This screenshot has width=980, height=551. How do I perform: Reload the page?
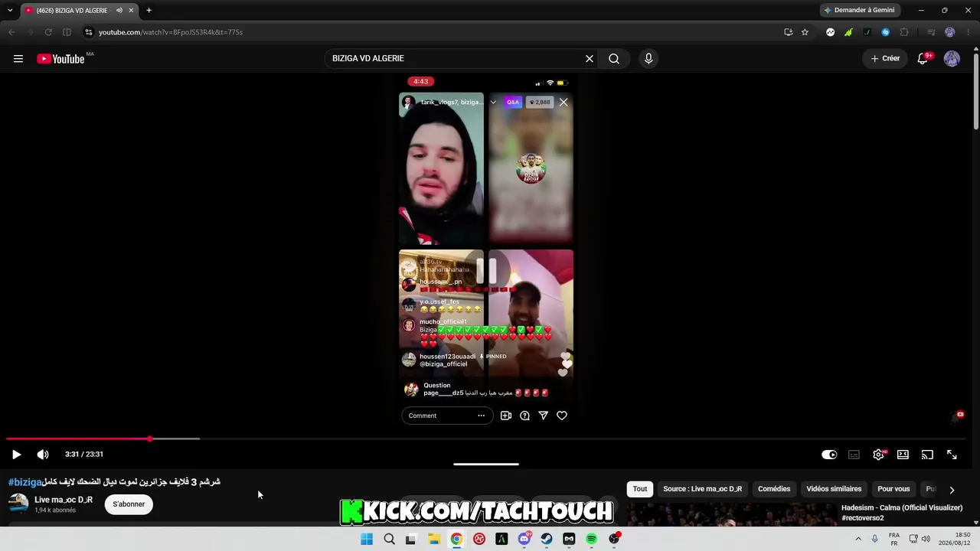point(48,32)
